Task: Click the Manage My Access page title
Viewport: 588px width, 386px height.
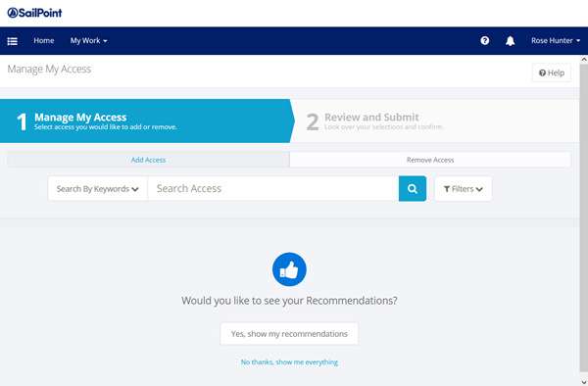Action: click(x=49, y=69)
